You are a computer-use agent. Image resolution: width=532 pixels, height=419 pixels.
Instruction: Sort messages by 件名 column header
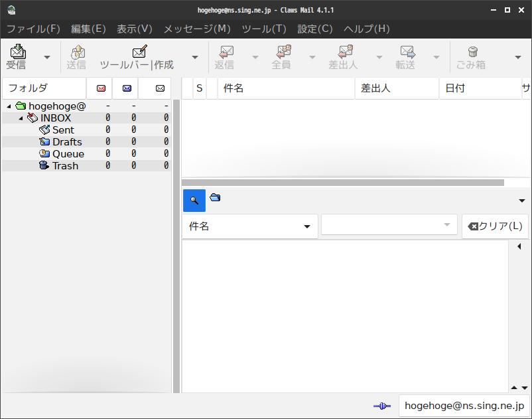coord(286,88)
